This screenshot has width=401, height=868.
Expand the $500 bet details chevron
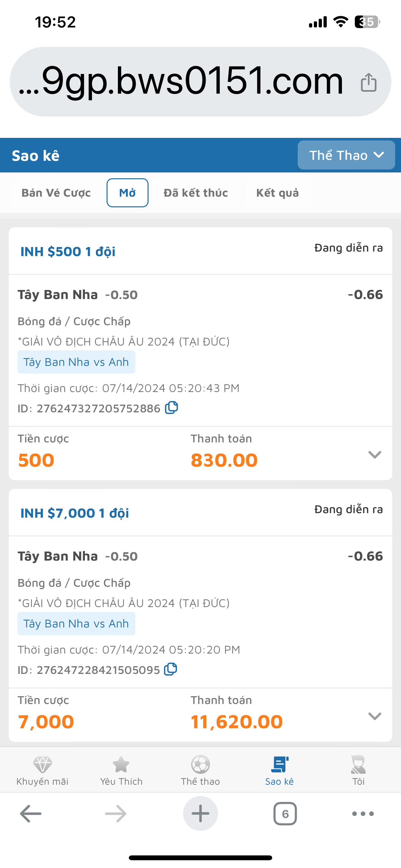coord(375,455)
